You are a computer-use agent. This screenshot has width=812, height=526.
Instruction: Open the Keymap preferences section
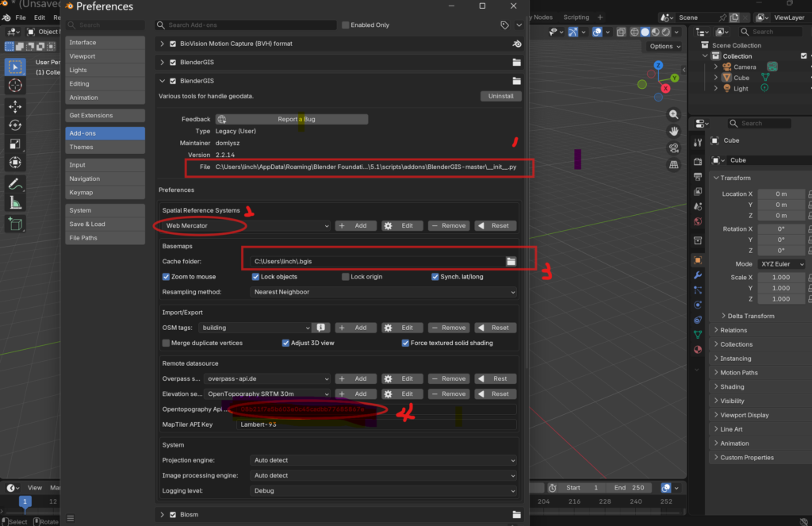(105, 192)
